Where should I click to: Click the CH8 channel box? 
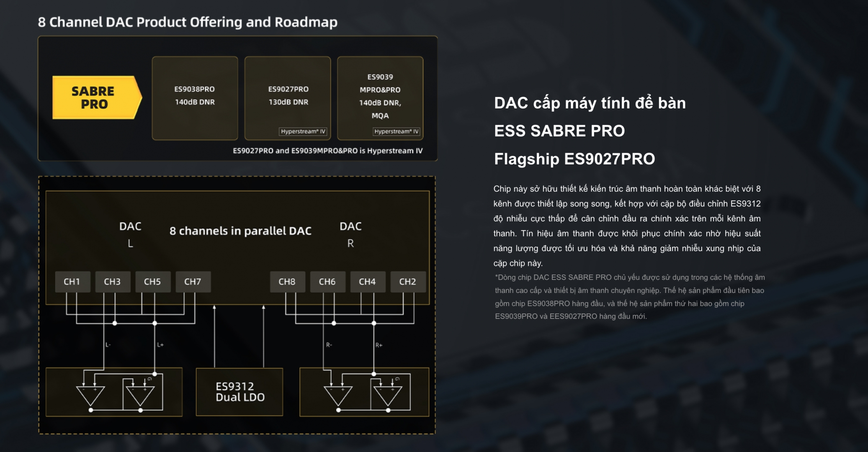click(287, 282)
